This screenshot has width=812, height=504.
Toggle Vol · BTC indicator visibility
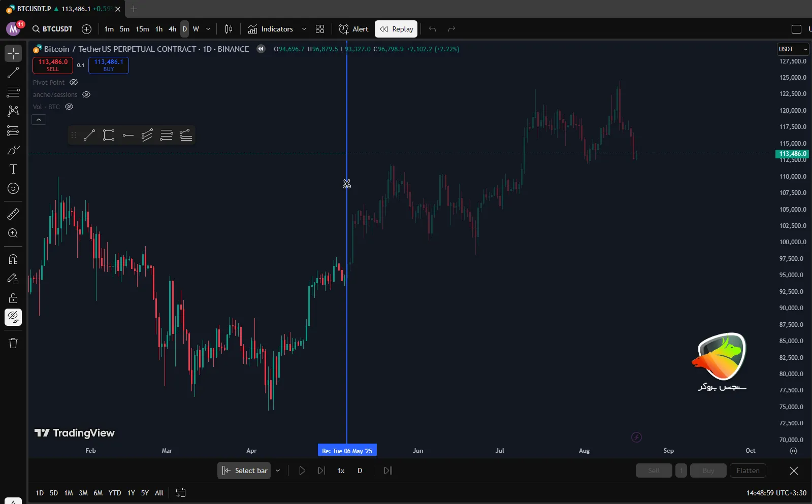tap(69, 107)
